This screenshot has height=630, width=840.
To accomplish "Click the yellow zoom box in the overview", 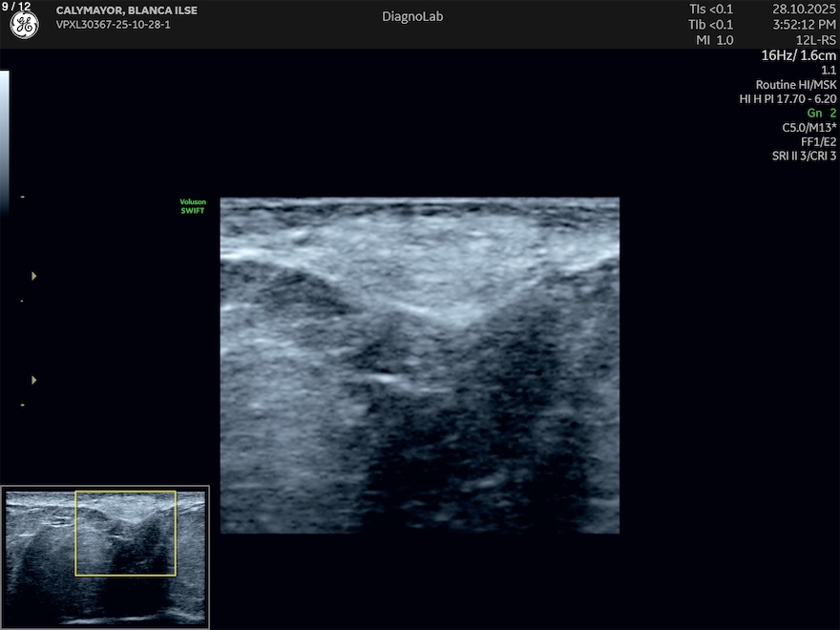I will click(125, 534).
